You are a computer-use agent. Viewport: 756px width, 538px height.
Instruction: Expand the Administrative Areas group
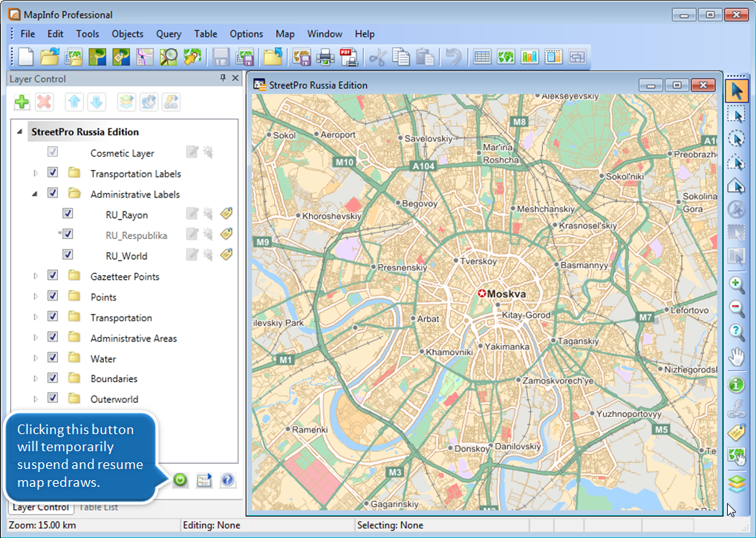pos(35,338)
